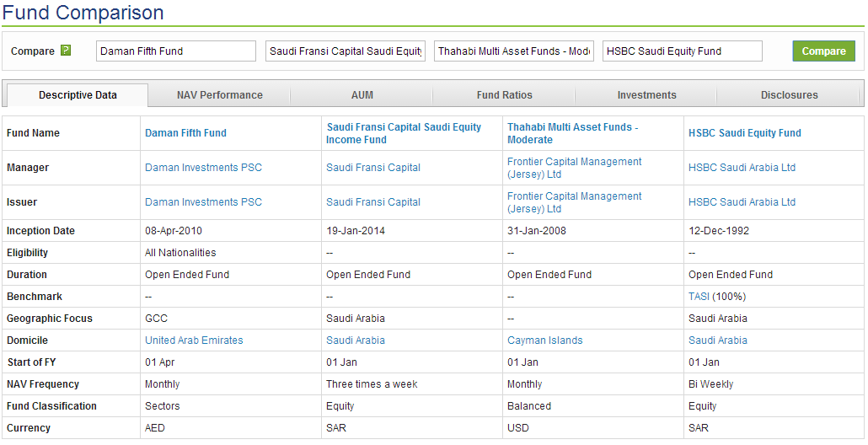This screenshot has height=445, width=868.
Task: Open the NAV Performance tab
Action: [x=220, y=95]
